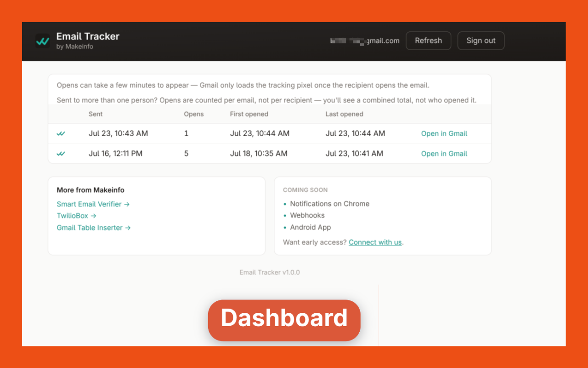Screen dimensions: 588x368
Task: Click the Last opened column header
Action: [345, 114]
